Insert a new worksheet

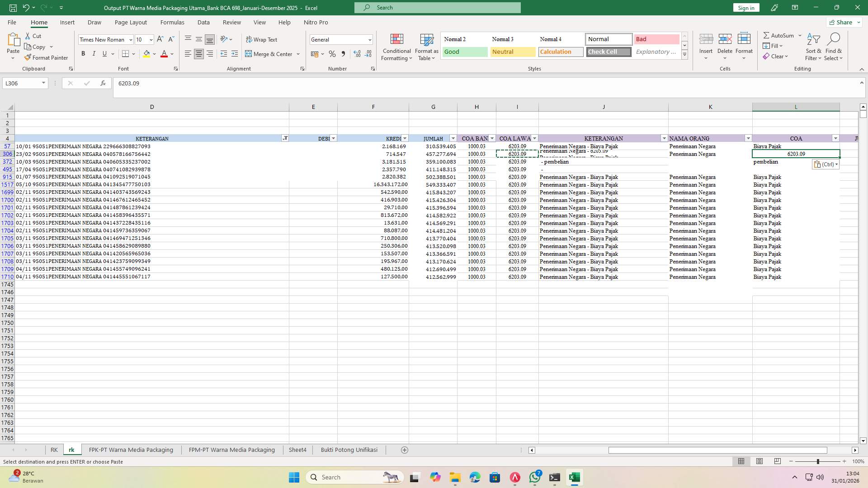click(x=405, y=450)
